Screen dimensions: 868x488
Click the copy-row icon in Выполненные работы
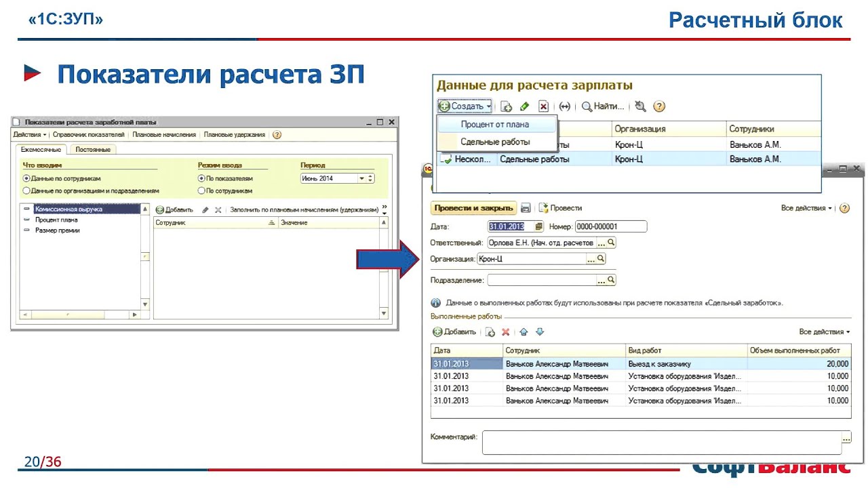click(x=490, y=332)
